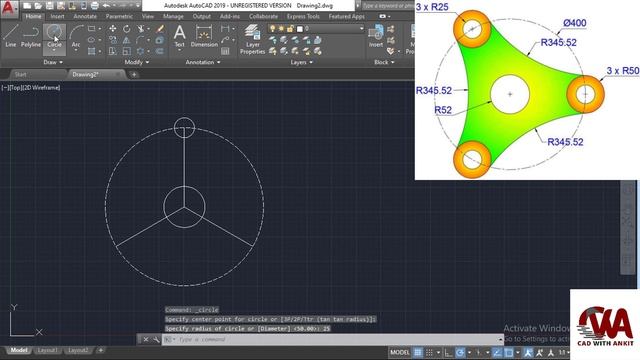Click the new drawing tab plus button

pos(134,74)
